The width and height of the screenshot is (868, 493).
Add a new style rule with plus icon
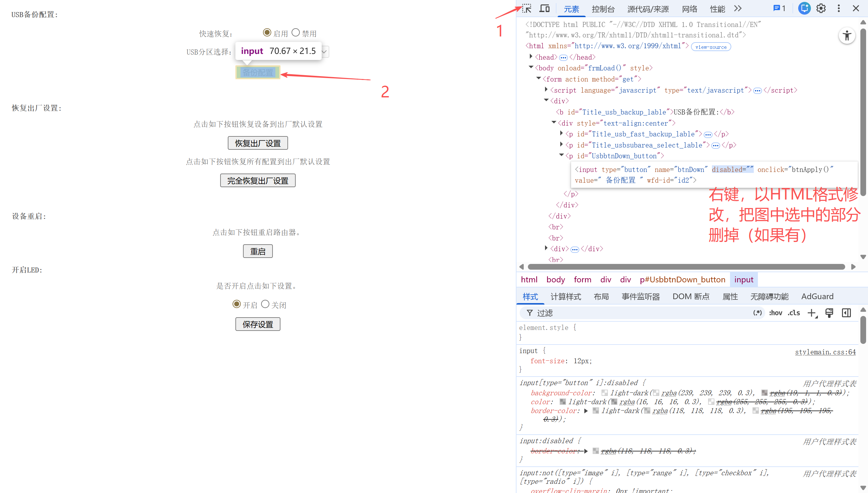[x=812, y=313]
